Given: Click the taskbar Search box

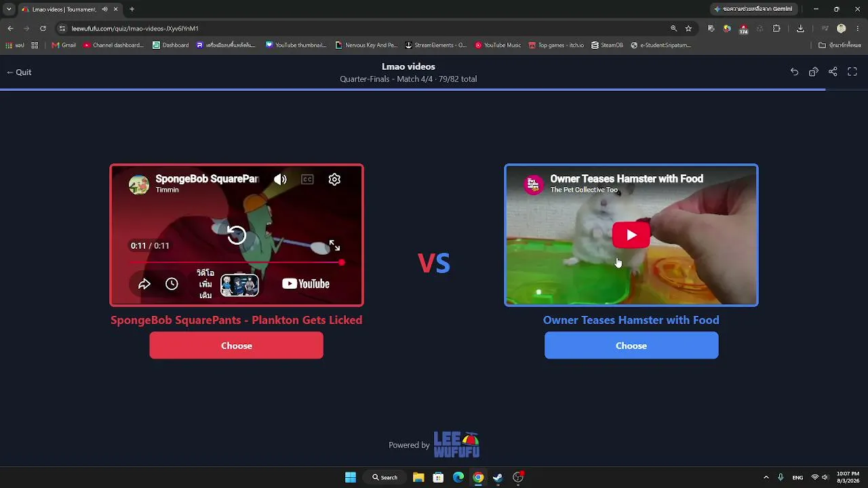Looking at the screenshot, I should pos(385,477).
